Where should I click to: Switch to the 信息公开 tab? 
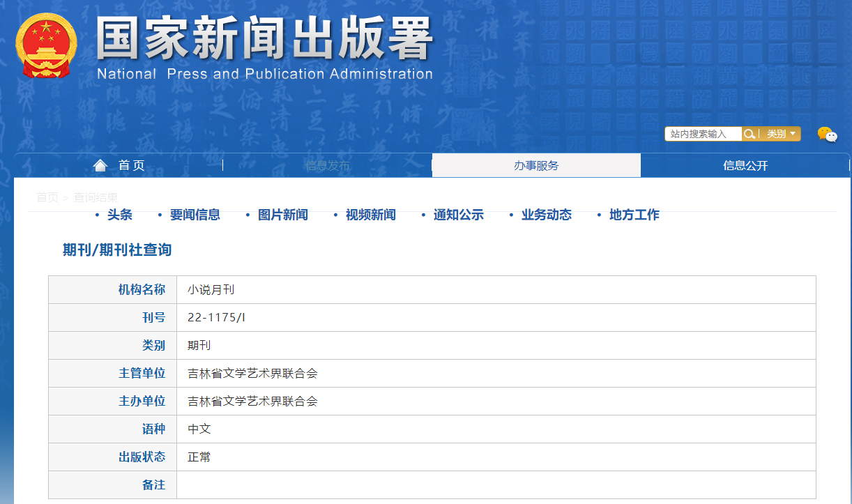745,165
